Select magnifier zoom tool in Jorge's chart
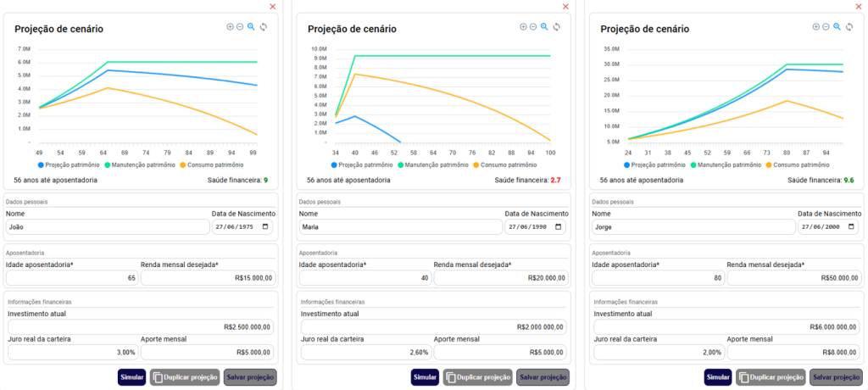 837,26
